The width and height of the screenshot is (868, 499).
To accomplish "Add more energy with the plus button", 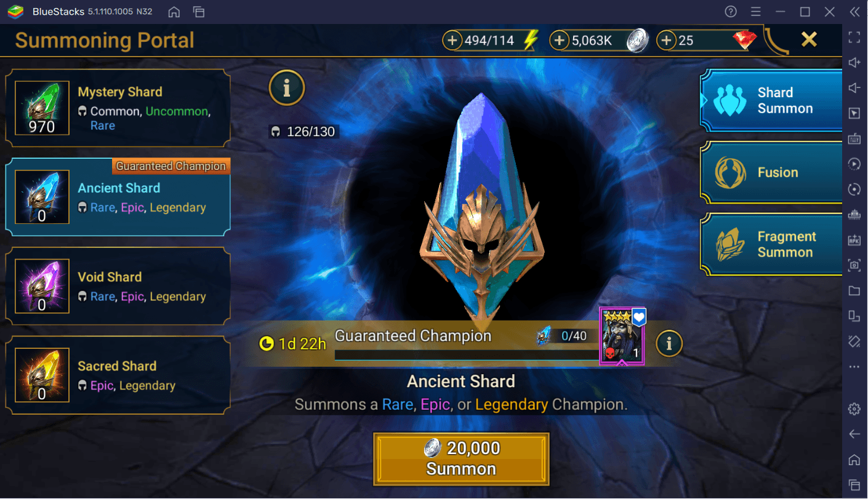I will pos(452,41).
